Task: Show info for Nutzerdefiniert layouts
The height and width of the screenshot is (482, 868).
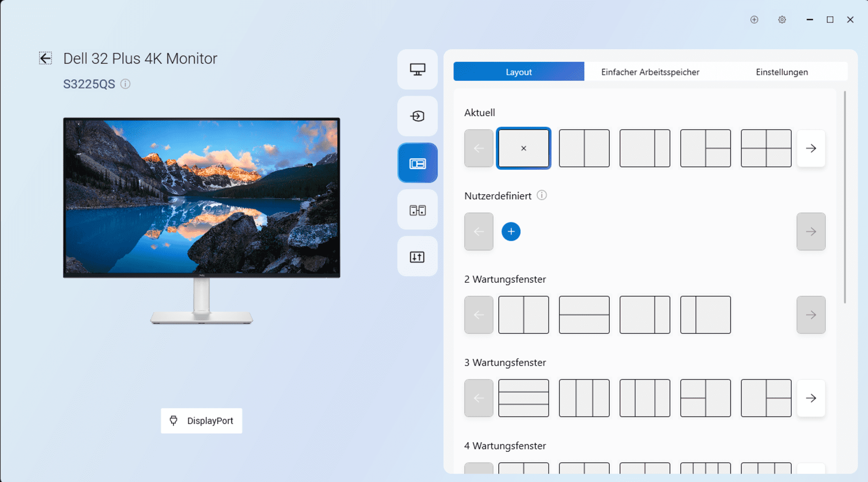Action: 542,195
